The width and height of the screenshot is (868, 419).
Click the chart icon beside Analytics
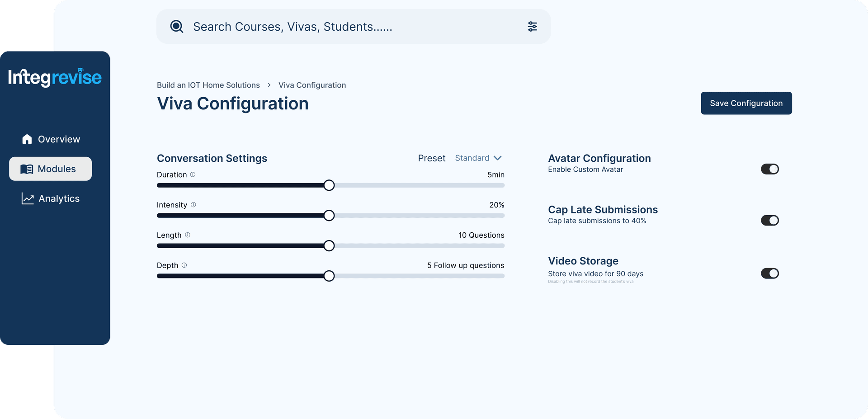point(27,198)
